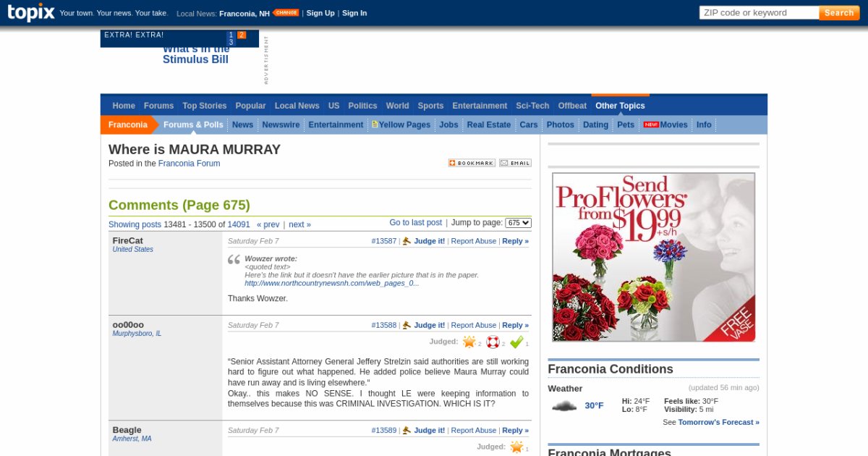Open the Newswire subtab
The height and width of the screenshot is (456, 868).
coord(281,124)
